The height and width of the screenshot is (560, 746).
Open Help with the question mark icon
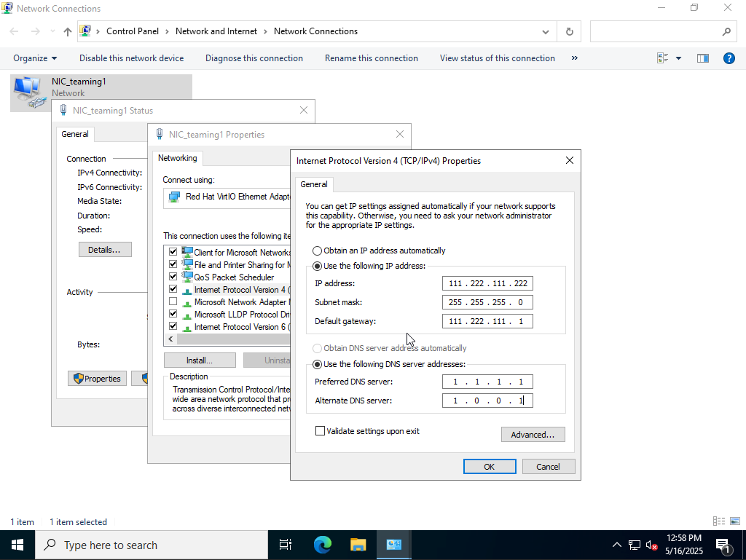tap(729, 58)
